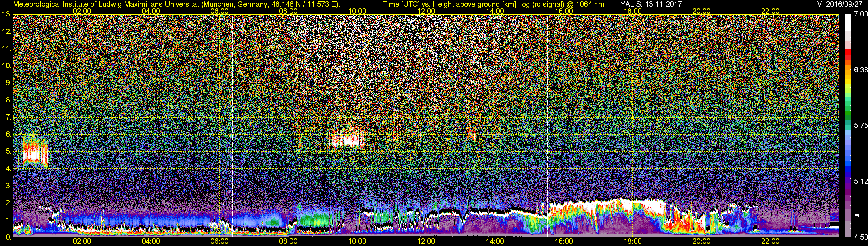This screenshot has width=868, height=246.
Task: Click the height axis label 5
Action: click(x=8, y=152)
